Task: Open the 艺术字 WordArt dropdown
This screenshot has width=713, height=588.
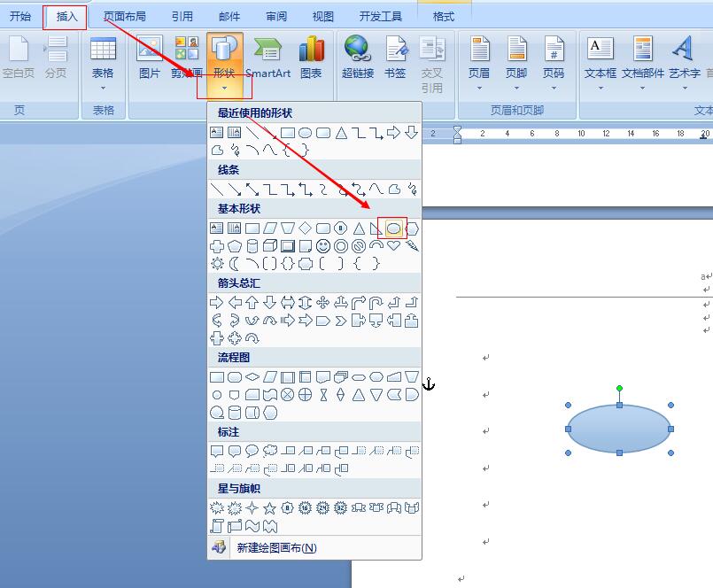Action: [x=685, y=64]
